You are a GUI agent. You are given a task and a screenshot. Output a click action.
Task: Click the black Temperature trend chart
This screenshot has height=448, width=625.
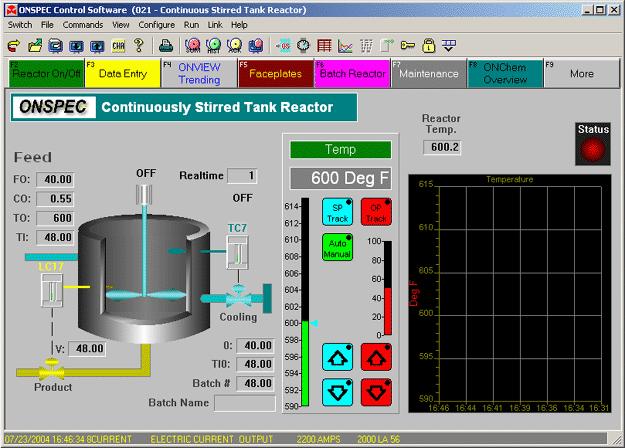pos(509,293)
